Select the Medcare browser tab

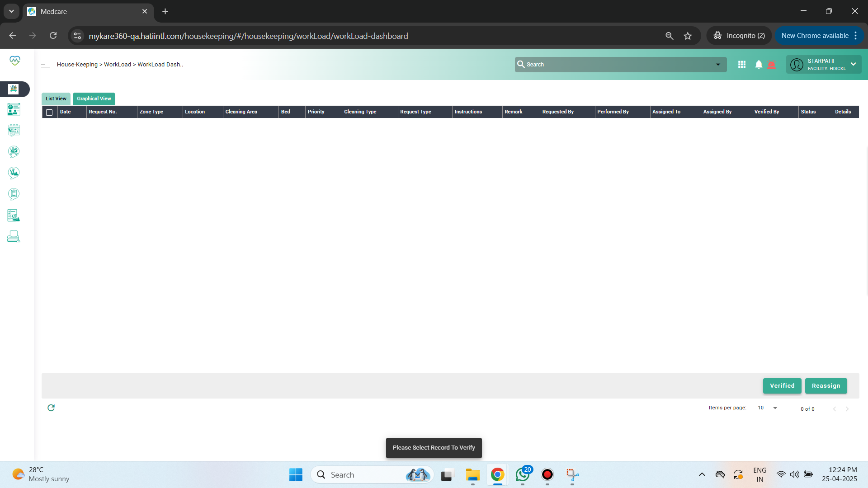coord(88,11)
